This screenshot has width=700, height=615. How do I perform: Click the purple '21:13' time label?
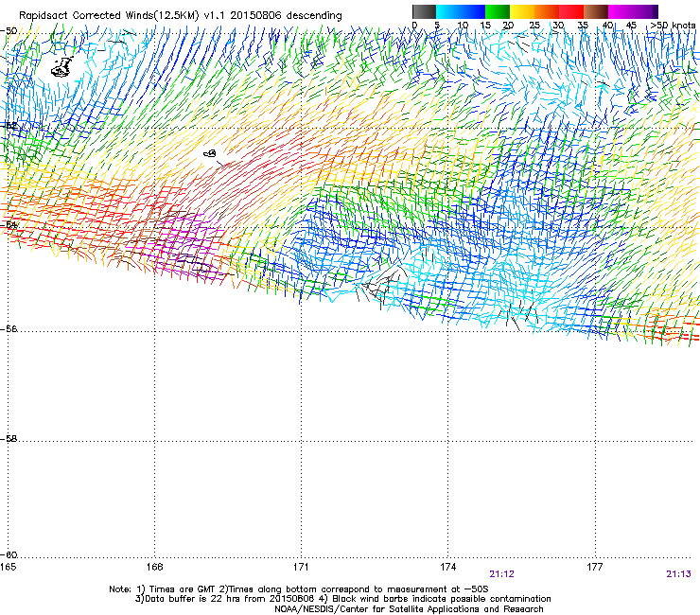[x=678, y=574]
